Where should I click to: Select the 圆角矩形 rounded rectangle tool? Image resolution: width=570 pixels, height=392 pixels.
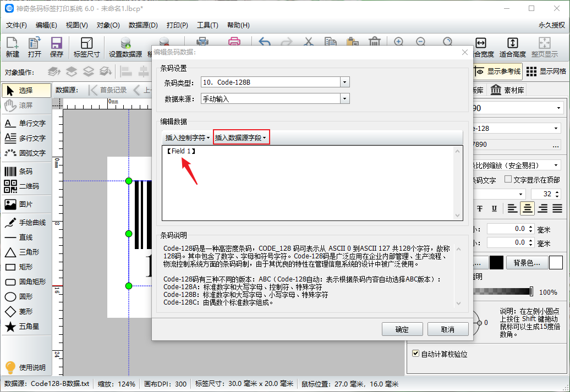coord(26,282)
